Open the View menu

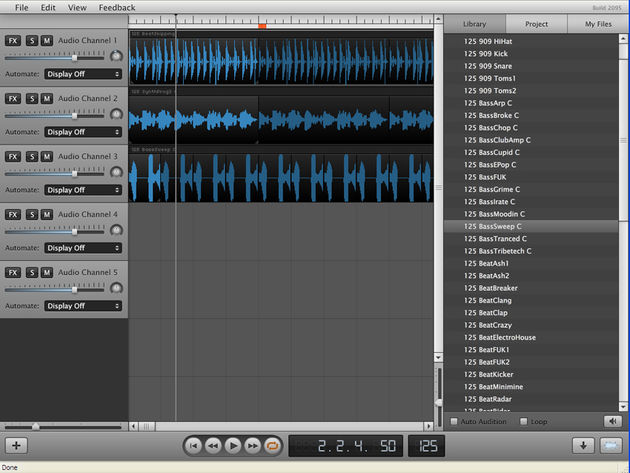click(x=77, y=7)
